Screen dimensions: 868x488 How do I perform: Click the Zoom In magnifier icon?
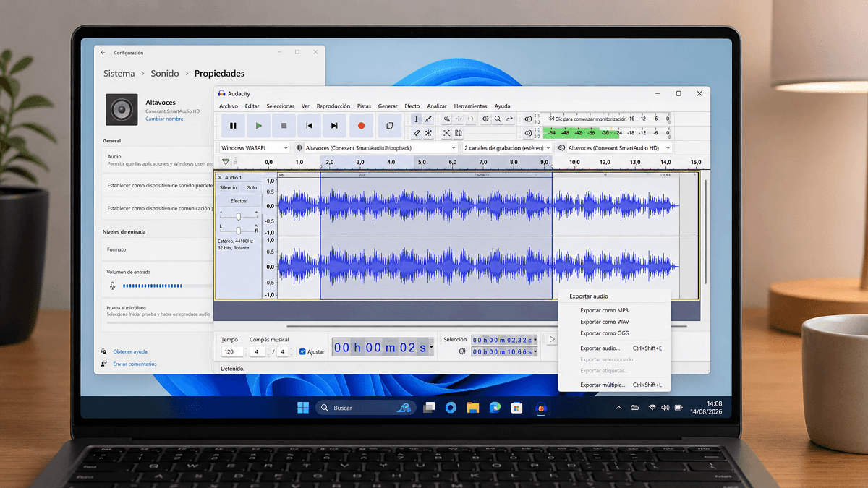[x=447, y=119]
